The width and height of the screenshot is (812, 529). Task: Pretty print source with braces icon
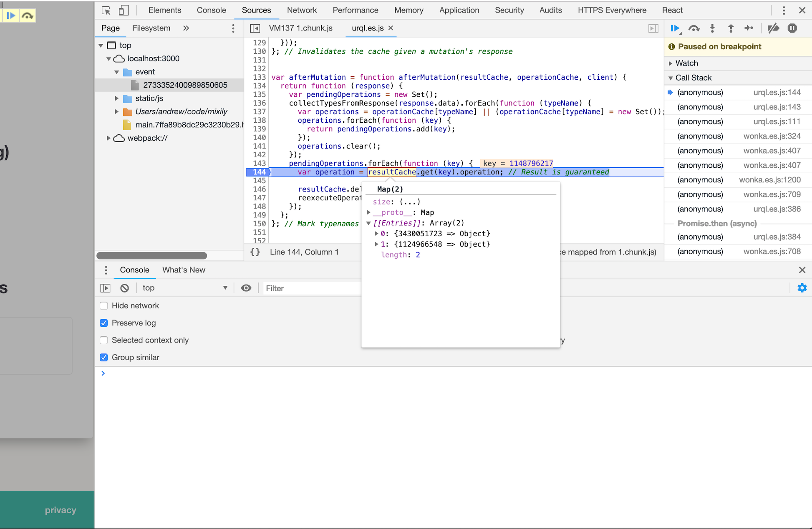(x=255, y=252)
